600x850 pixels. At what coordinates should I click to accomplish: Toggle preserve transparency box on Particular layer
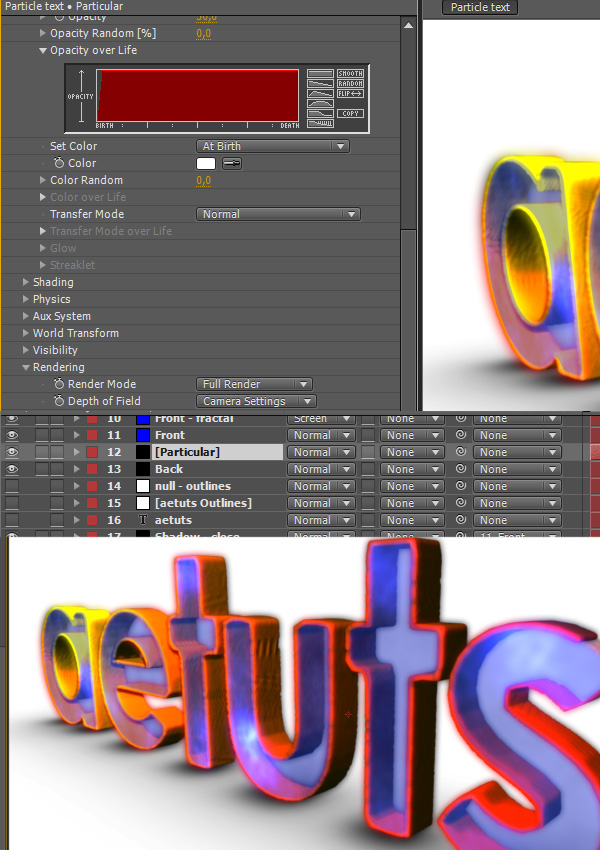coord(368,452)
